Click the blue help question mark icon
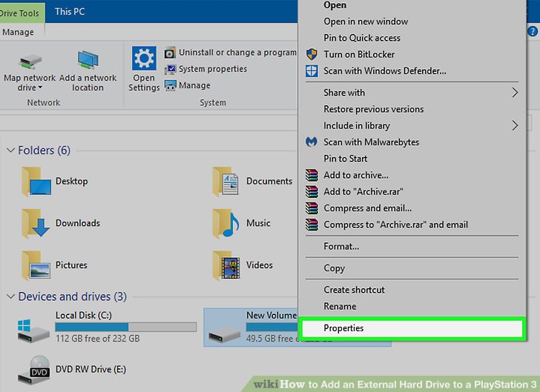This screenshot has width=540, height=392. pos(533,32)
